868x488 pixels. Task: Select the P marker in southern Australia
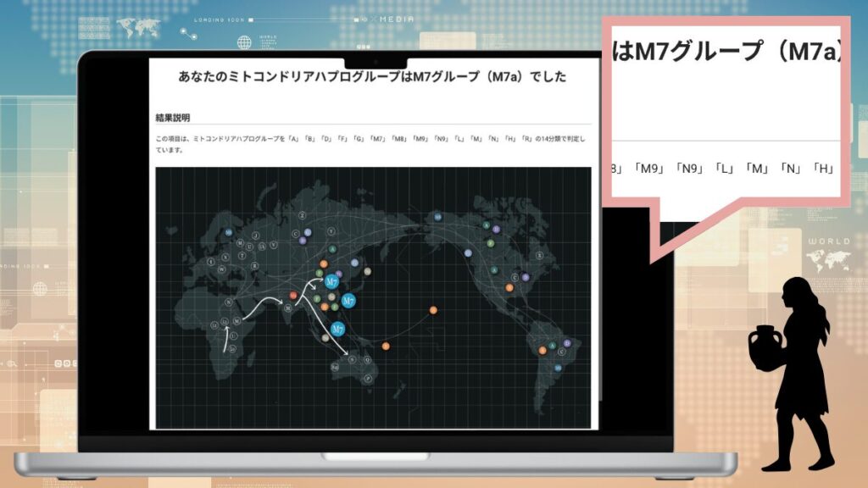point(369,379)
